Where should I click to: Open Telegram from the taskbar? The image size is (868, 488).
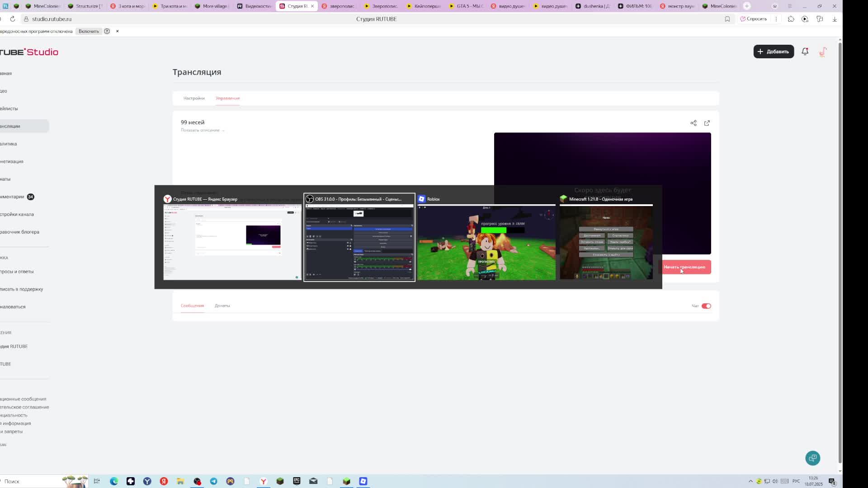point(214,481)
